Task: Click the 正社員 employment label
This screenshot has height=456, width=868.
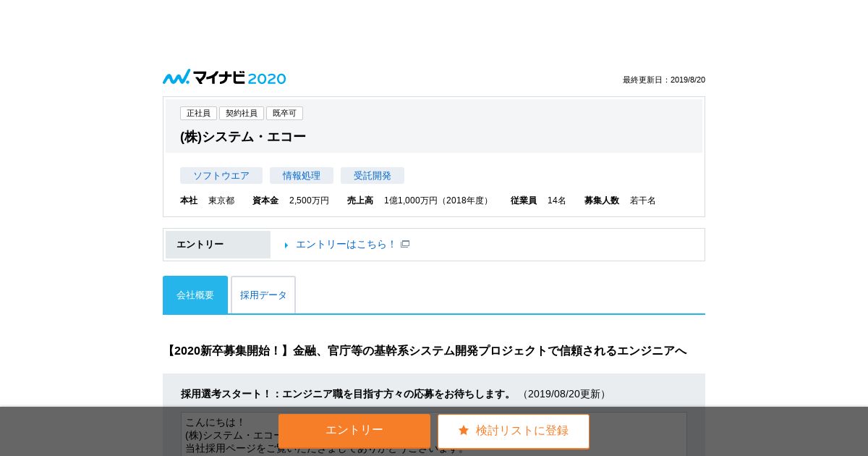Action: pyautogui.click(x=198, y=114)
